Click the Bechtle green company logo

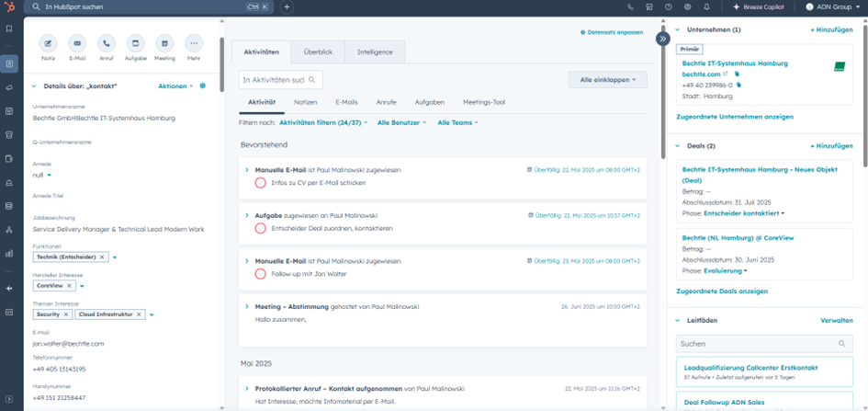click(840, 67)
